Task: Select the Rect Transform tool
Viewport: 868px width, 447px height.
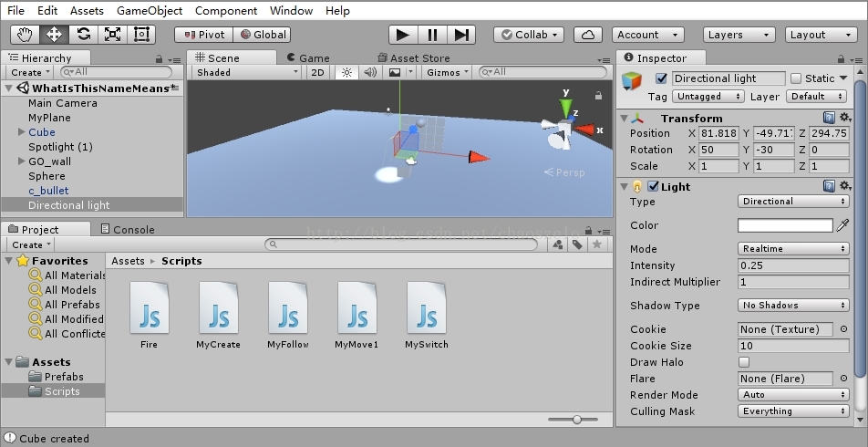Action: (x=141, y=35)
